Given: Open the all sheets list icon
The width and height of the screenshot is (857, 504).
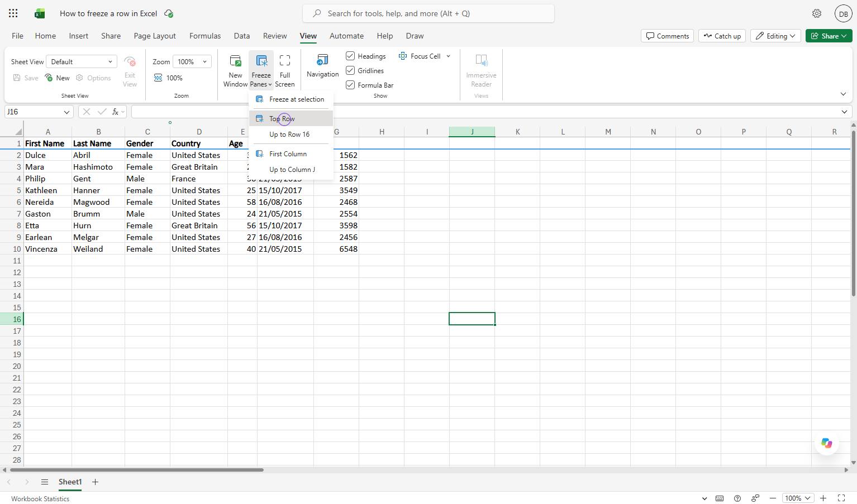Looking at the screenshot, I should pos(44,482).
